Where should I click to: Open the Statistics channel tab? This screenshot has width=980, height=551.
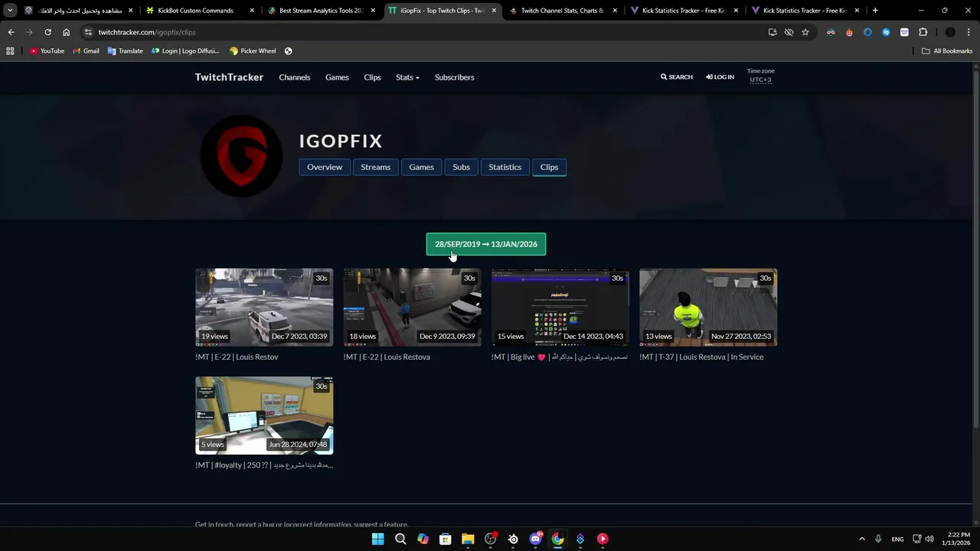click(505, 167)
